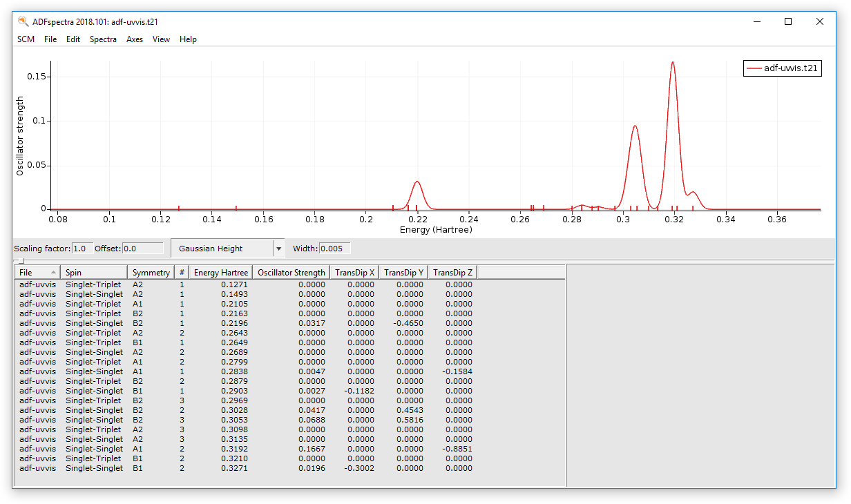Click the Scaling factor input field

coord(82,249)
